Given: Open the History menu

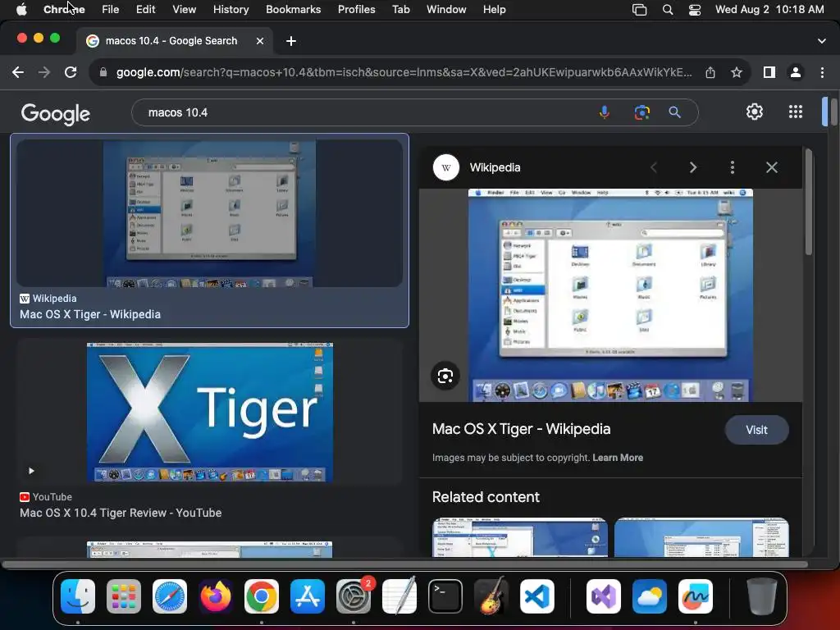Looking at the screenshot, I should (x=231, y=10).
